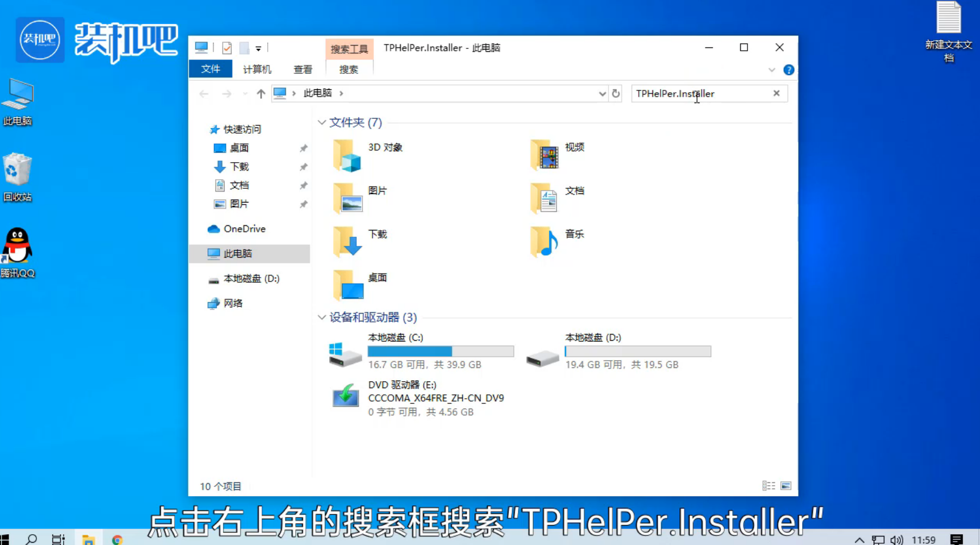980x545 pixels.
Task: Select OneDrive in navigation pane
Action: coord(244,229)
